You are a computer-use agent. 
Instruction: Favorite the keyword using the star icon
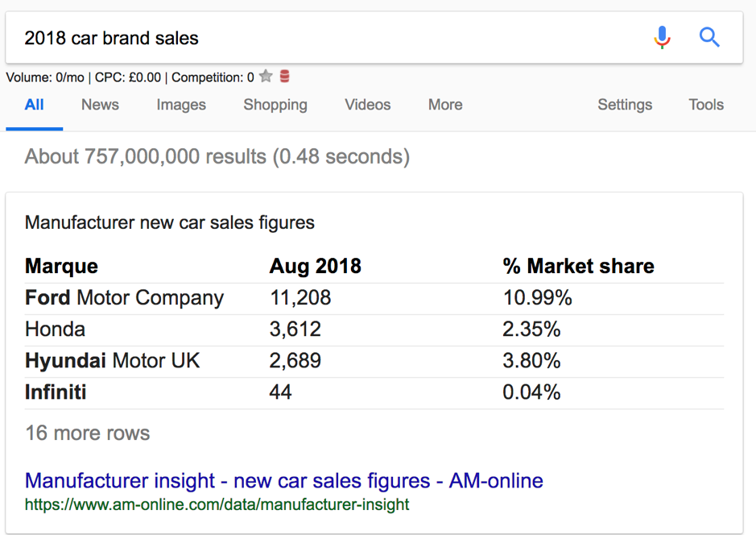266,76
